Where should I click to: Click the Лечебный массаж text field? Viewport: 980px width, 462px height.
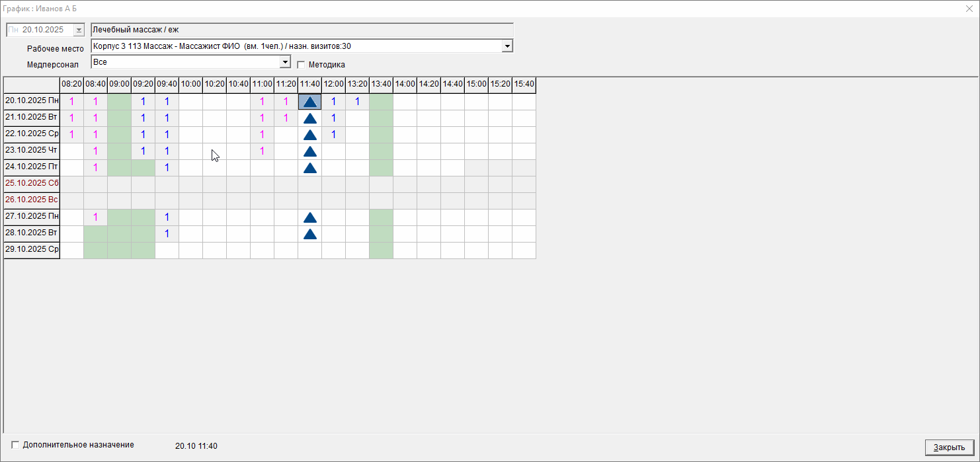[302, 30]
